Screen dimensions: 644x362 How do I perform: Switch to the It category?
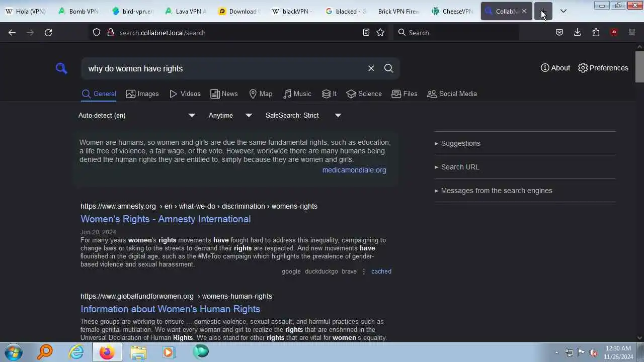click(x=329, y=94)
